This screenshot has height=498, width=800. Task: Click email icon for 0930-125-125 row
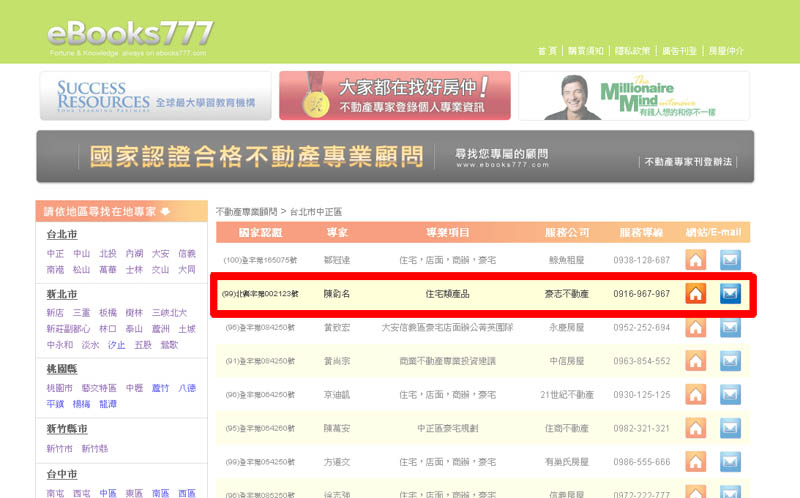pyautogui.click(x=730, y=394)
